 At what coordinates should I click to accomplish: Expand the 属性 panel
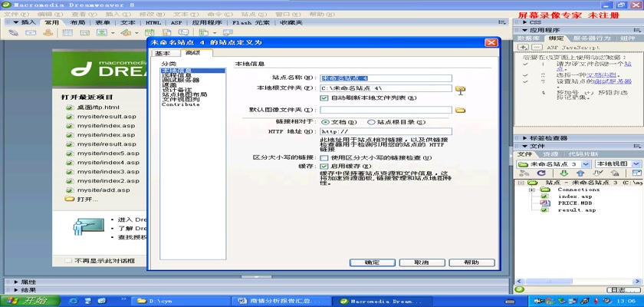click(x=16, y=282)
